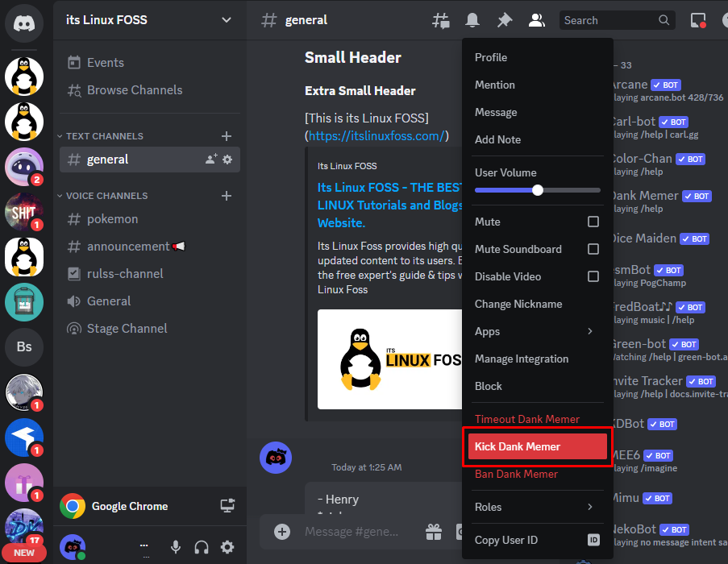Expand the Roles submenu
This screenshot has width=728, height=564.
point(537,507)
